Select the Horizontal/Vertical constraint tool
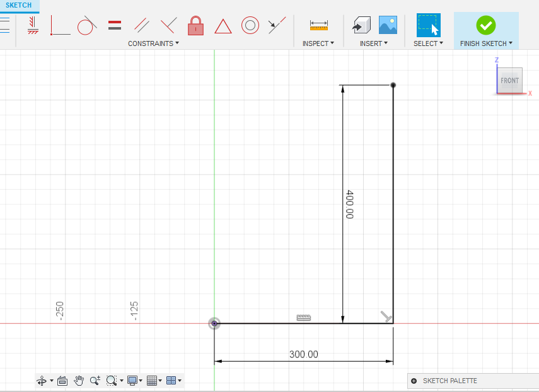This screenshot has height=392, width=539. 33,25
